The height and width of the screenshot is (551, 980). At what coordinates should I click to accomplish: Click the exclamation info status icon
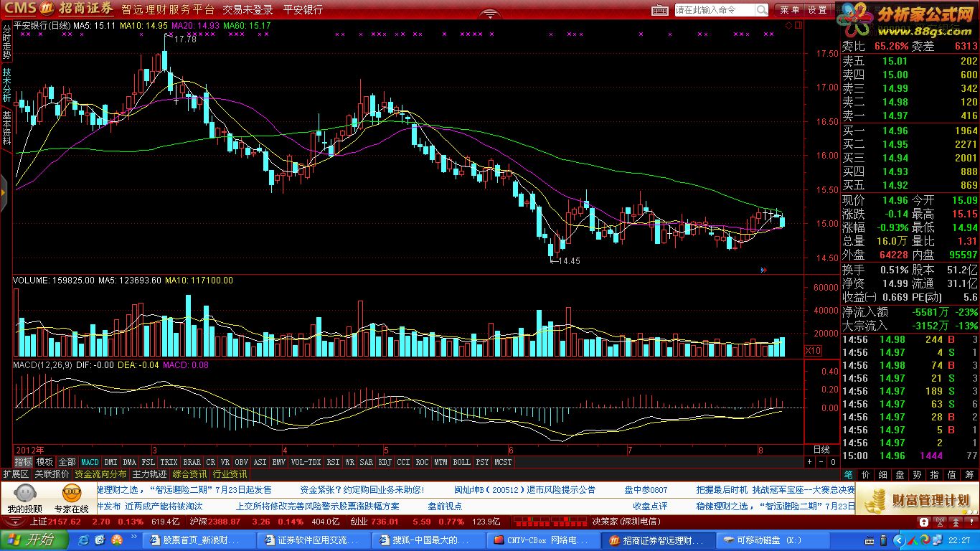(x=971, y=522)
